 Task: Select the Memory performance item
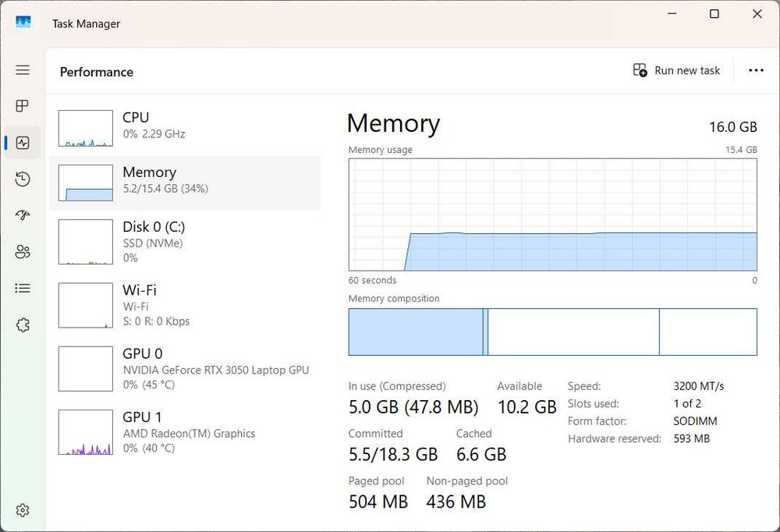pos(185,183)
